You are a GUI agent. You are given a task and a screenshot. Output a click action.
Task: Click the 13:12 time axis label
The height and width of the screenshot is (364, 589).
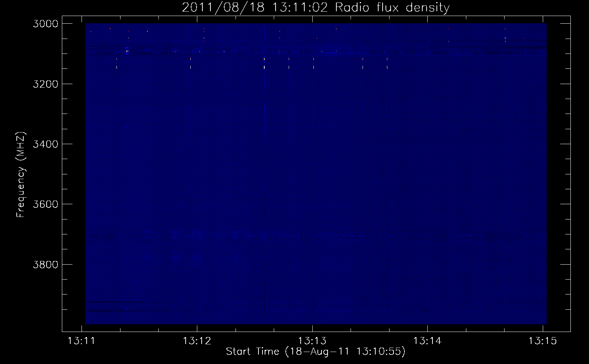click(x=197, y=341)
